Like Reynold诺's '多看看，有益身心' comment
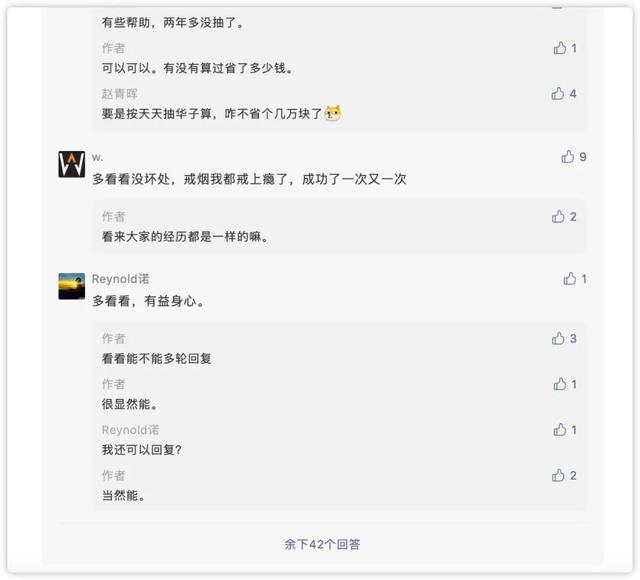The image size is (640, 580). pyautogui.click(x=570, y=279)
